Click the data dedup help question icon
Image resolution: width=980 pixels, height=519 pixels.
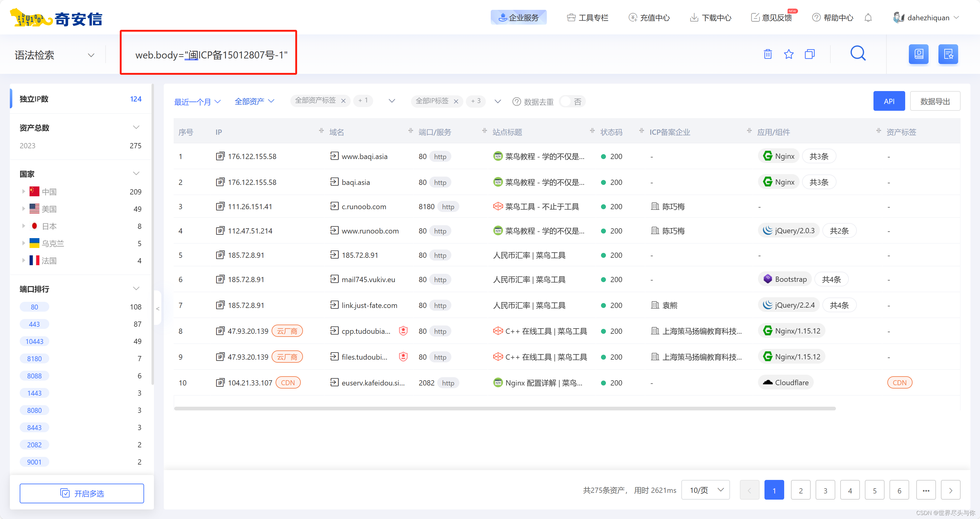[x=516, y=102]
